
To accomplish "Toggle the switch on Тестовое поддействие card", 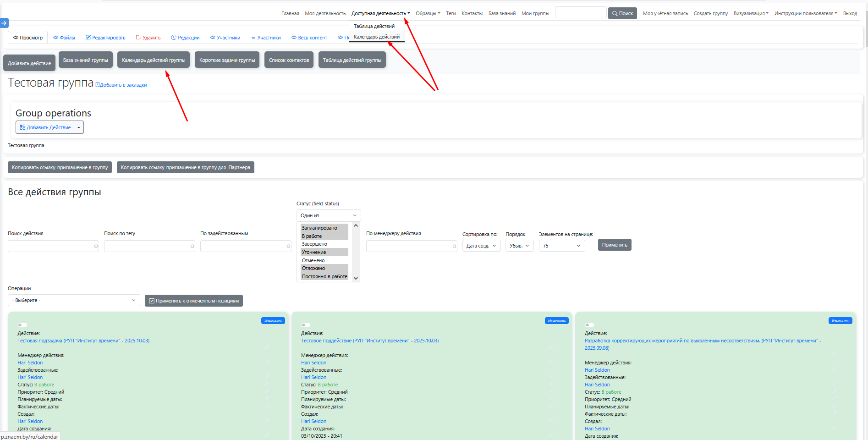I will coord(306,325).
